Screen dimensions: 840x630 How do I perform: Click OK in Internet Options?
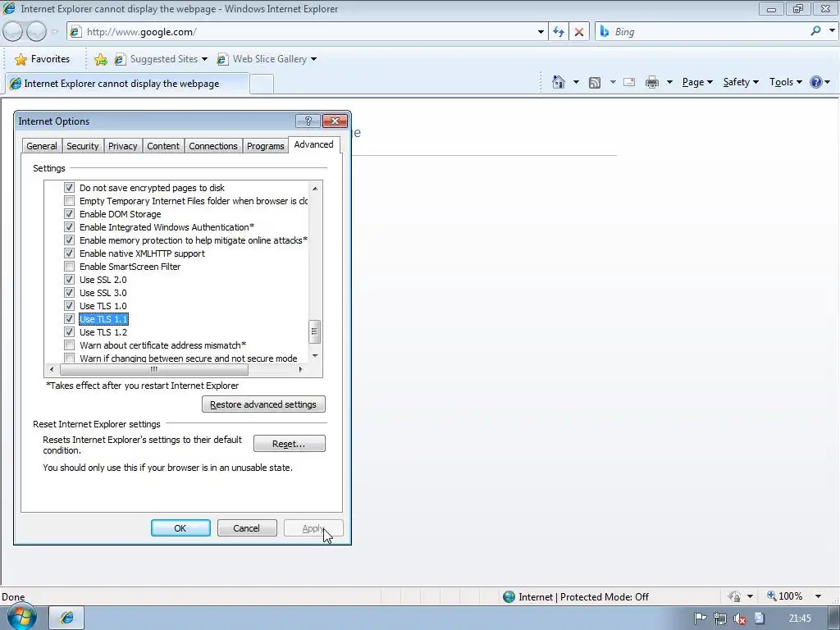[x=180, y=528]
